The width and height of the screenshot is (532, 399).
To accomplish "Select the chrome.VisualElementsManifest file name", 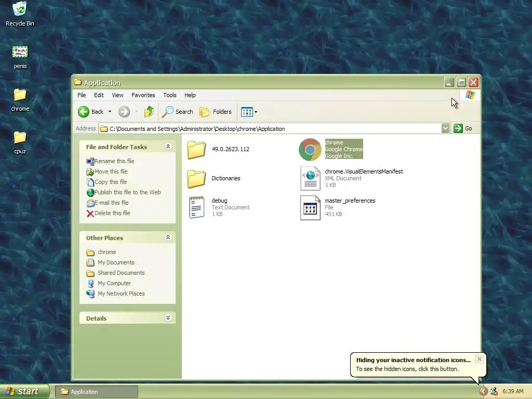I will click(364, 171).
